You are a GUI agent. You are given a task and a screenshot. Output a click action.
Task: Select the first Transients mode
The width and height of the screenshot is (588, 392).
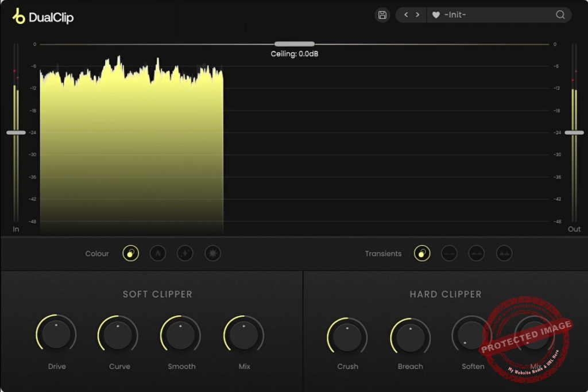[x=422, y=253]
